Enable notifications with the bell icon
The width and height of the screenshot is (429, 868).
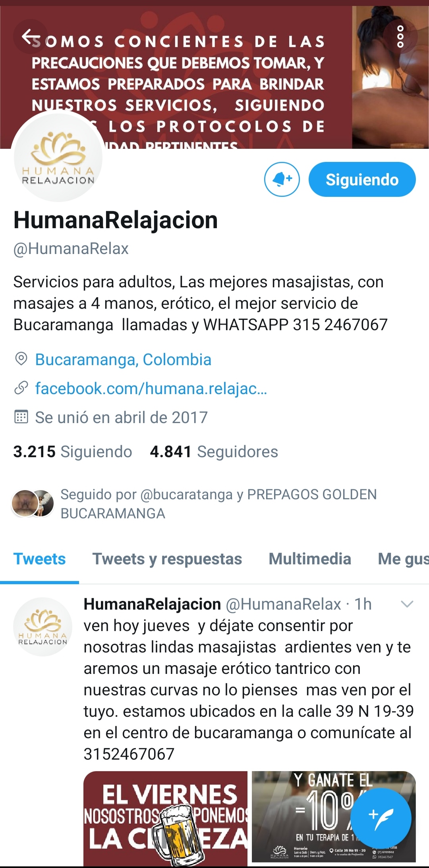point(282,179)
